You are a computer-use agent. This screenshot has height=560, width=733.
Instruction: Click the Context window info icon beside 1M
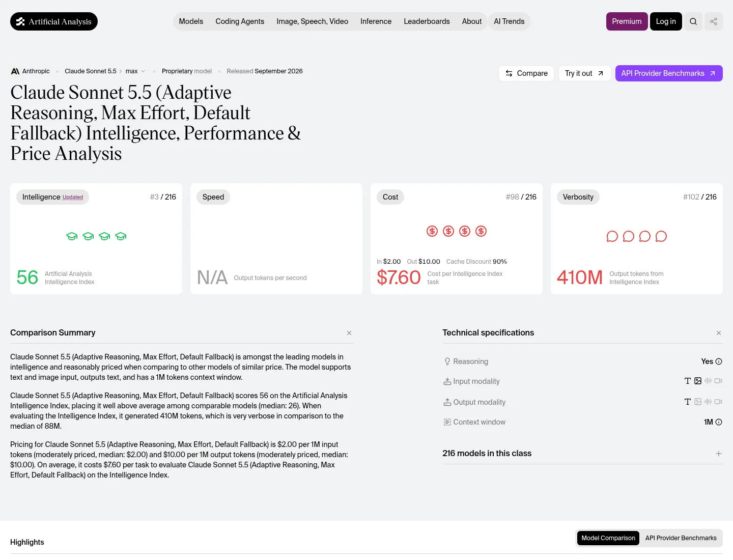719,422
